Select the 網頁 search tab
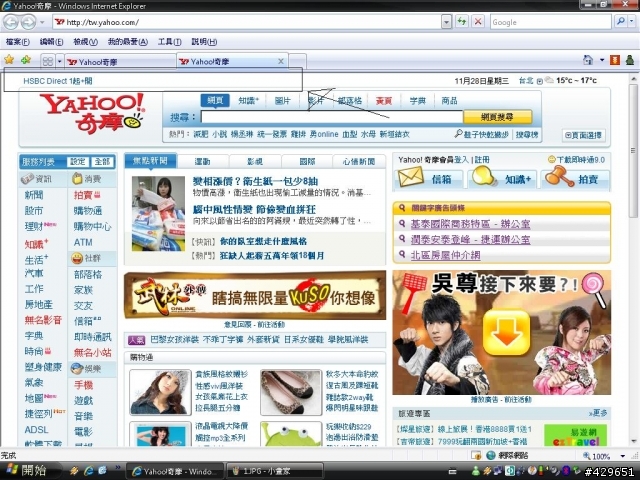Image resolution: width=640 pixels, height=480 pixels. pos(215,100)
